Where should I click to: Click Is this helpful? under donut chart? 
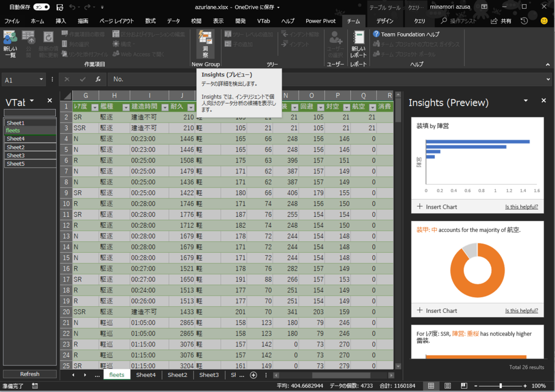tap(521, 311)
